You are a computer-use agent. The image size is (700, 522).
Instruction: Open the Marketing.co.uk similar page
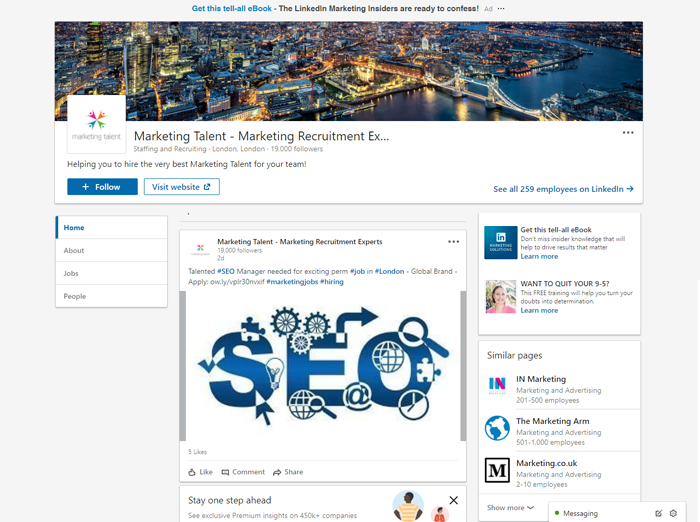coord(546,463)
